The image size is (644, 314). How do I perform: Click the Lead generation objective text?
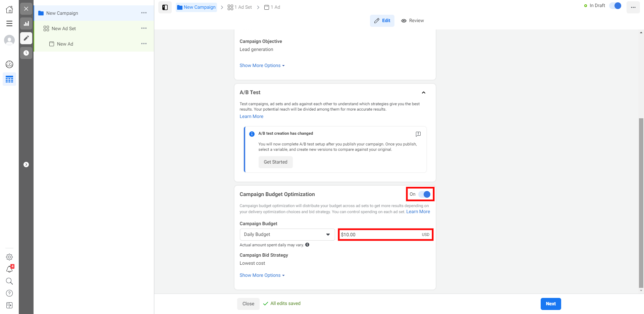click(256, 49)
